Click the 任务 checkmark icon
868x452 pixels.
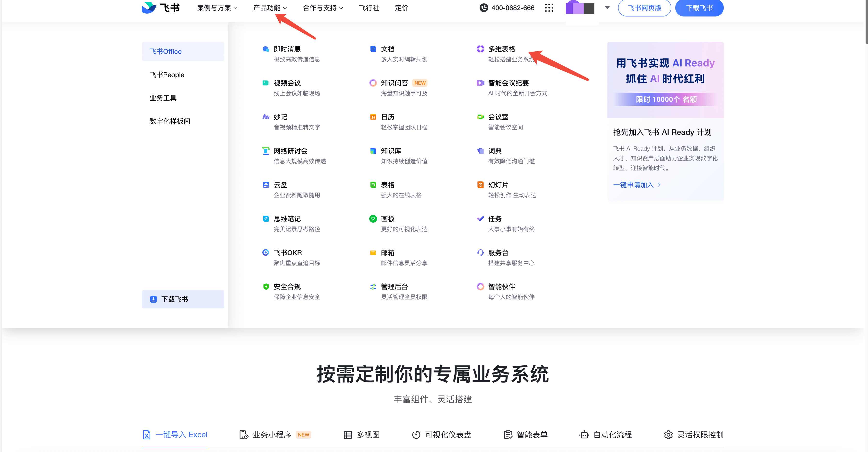tap(481, 219)
